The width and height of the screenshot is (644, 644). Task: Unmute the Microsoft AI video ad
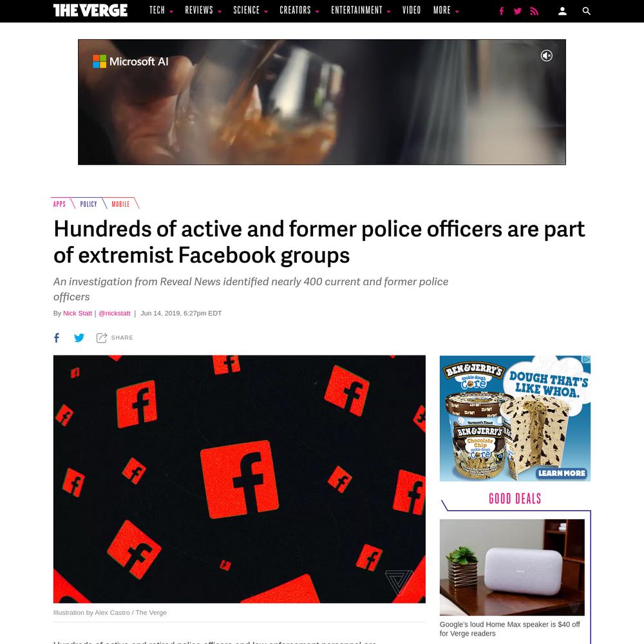coord(546,55)
